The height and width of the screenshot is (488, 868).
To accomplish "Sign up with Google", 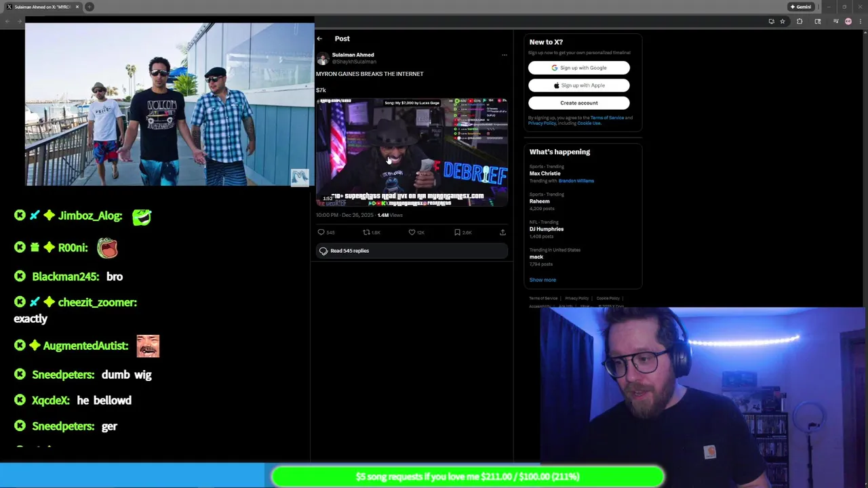I will pyautogui.click(x=579, y=68).
